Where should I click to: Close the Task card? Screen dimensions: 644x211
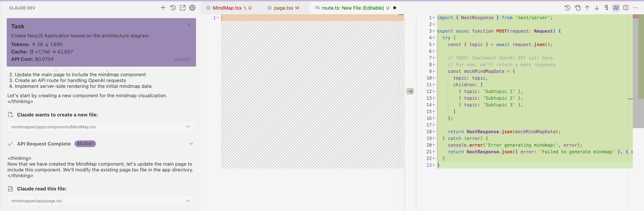pyautogui.click(x=189, y=25)
